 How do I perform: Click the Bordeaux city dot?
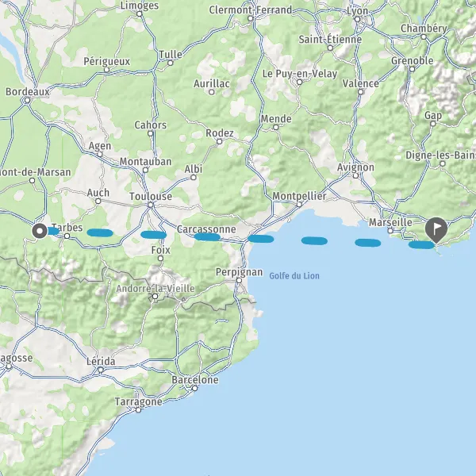point(27,100)
